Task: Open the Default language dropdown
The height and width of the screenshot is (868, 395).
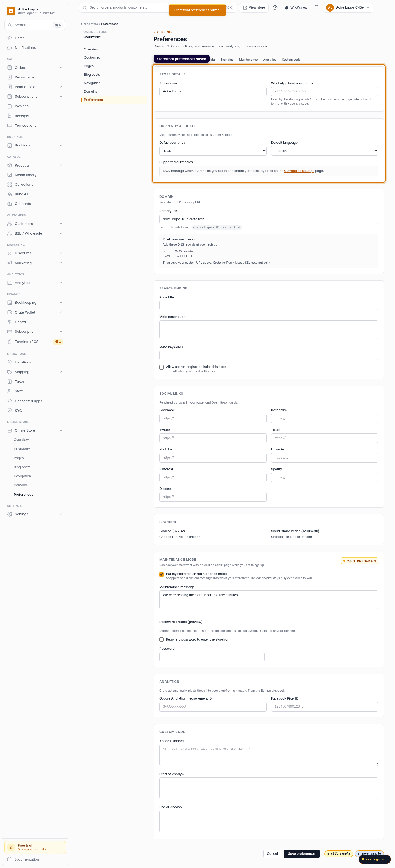Action: click(x=325, y=151)
